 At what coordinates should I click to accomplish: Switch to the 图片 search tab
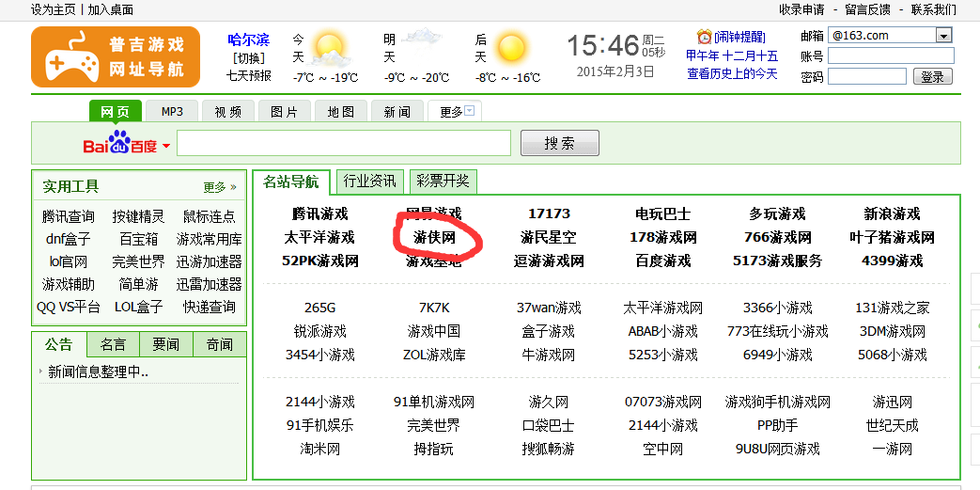[285, 111]
